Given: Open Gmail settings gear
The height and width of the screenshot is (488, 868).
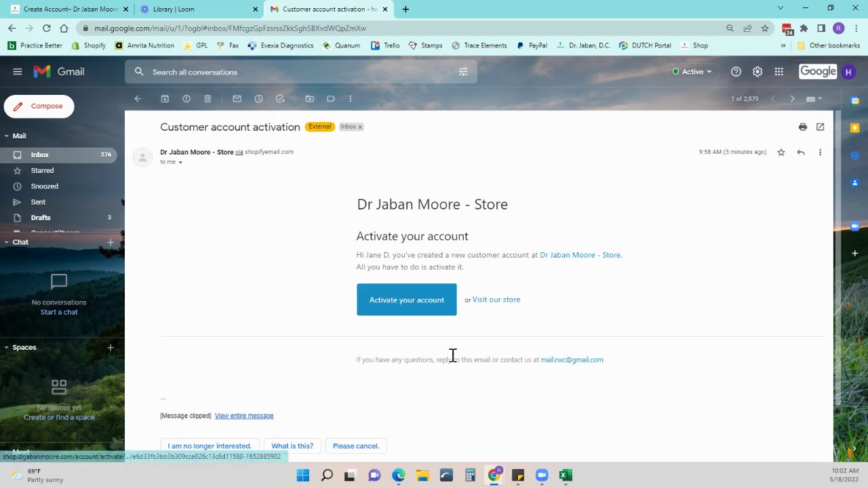Looking at the screenshot, I should (x=757, y=72).
